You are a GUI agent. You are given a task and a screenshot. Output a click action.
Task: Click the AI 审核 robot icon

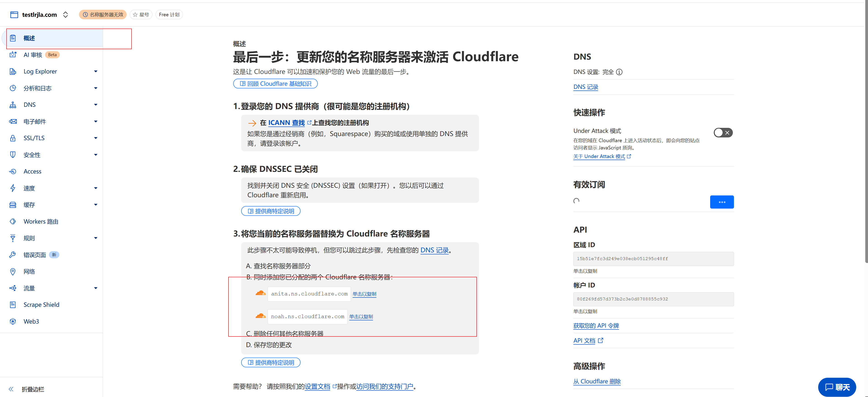(x=13, y=55)
